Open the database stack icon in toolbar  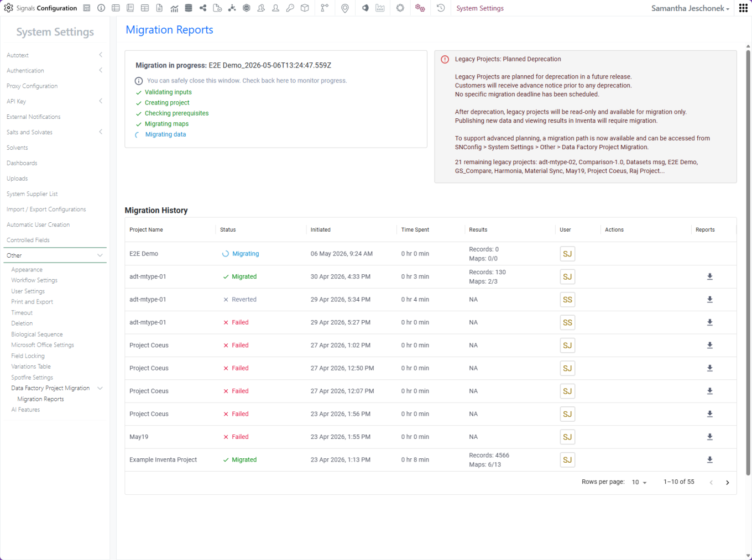tap(189, 8)
